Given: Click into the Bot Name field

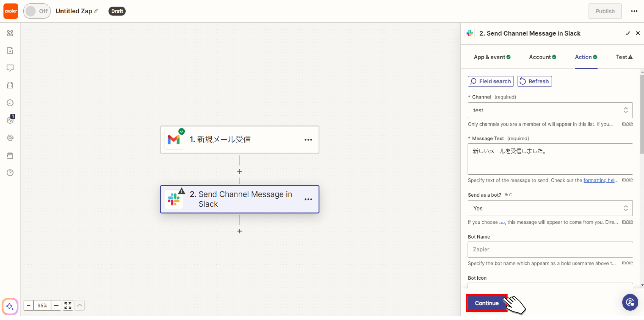Looking at the screenshot, I should pos(550,250).
